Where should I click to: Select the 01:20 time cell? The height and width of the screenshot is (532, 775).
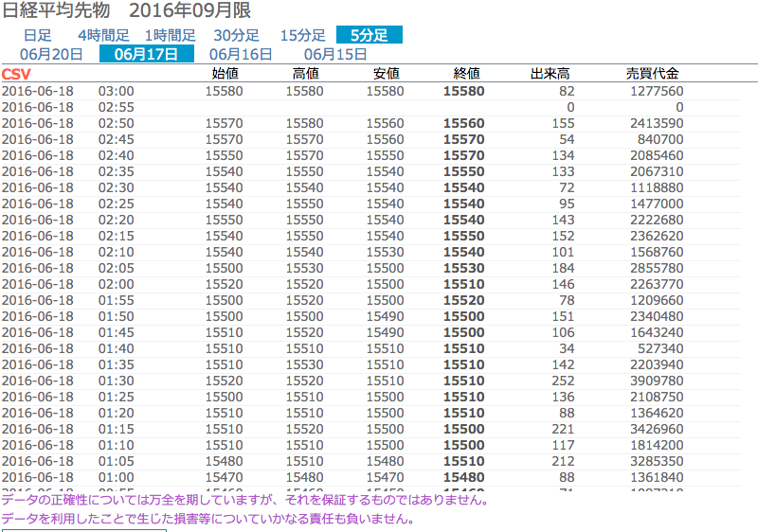117,413
